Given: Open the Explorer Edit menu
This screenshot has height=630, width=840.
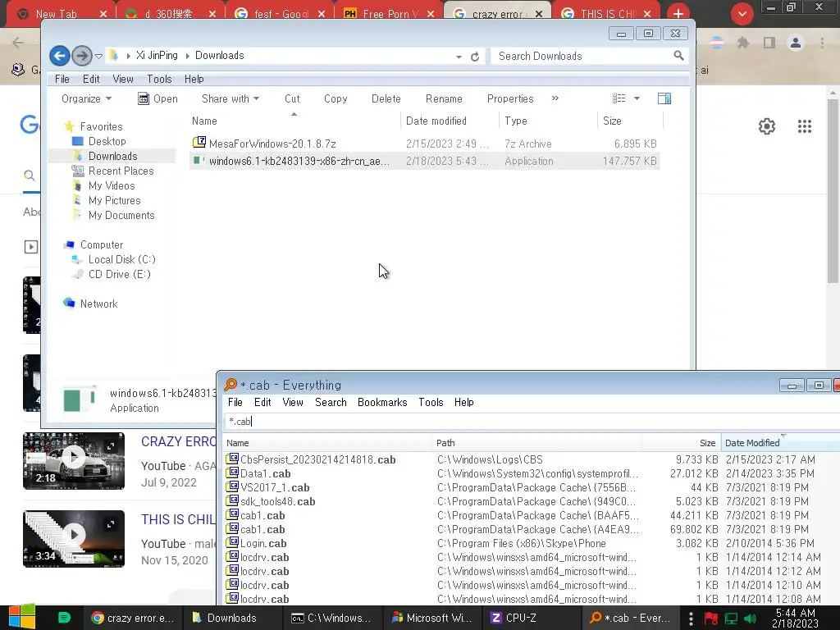Looking at the screenshot, I should (91, 80).
